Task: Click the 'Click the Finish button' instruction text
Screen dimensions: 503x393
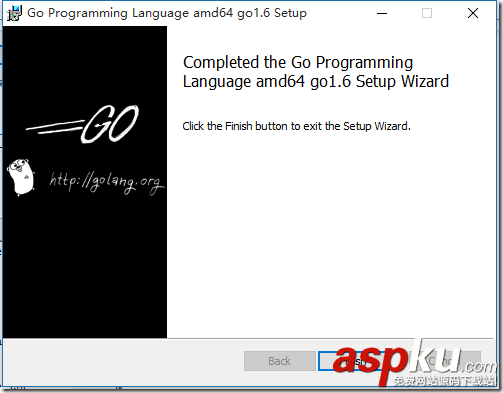Action: [x=296, y=126]
